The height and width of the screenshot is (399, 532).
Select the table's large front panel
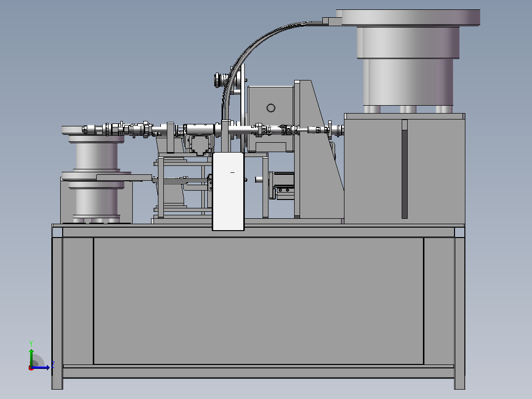click(x=259, y=301)
